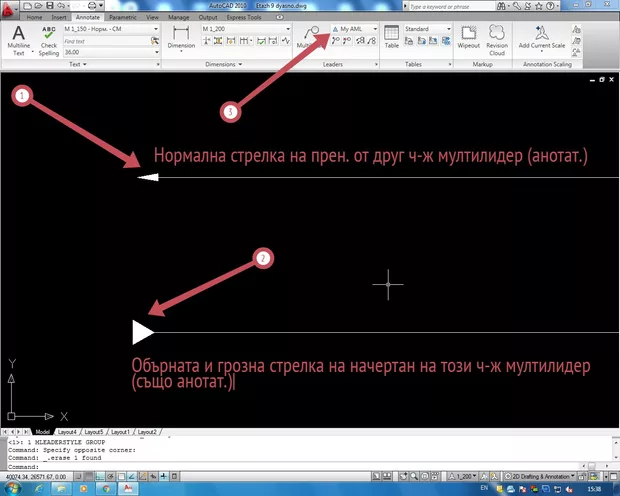Toggle Clean Screen at status bar end
The image size is (620, 496).
[x=614, y=477]
